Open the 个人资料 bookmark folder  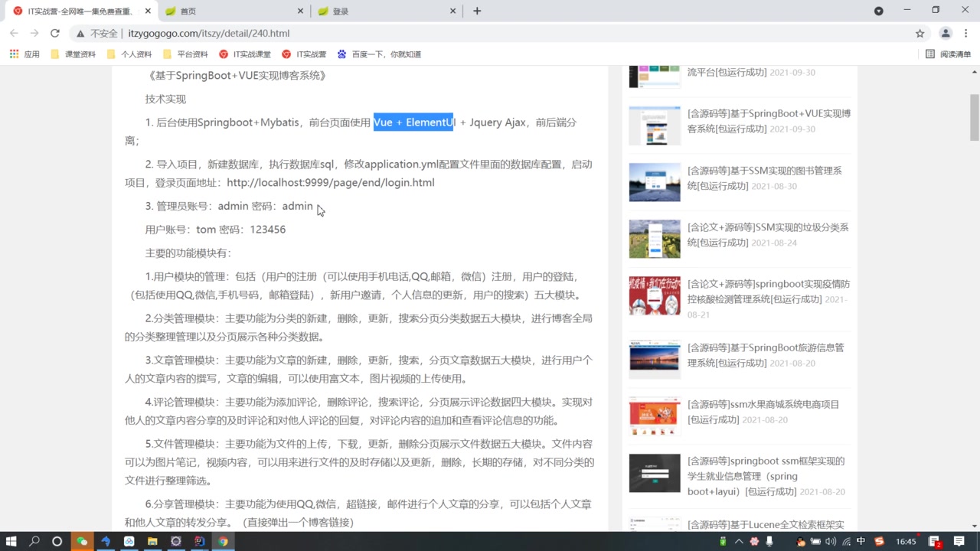(129, 54)
